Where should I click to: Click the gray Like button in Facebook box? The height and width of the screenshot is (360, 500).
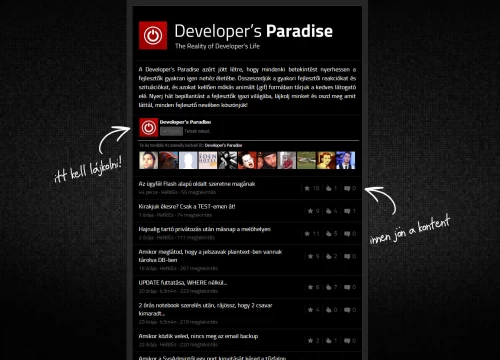coord(171,131)
